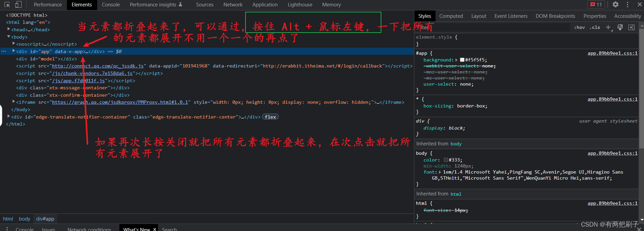Open the Lighthouse tab
This screenshot has width=644, height=231.
300,5
